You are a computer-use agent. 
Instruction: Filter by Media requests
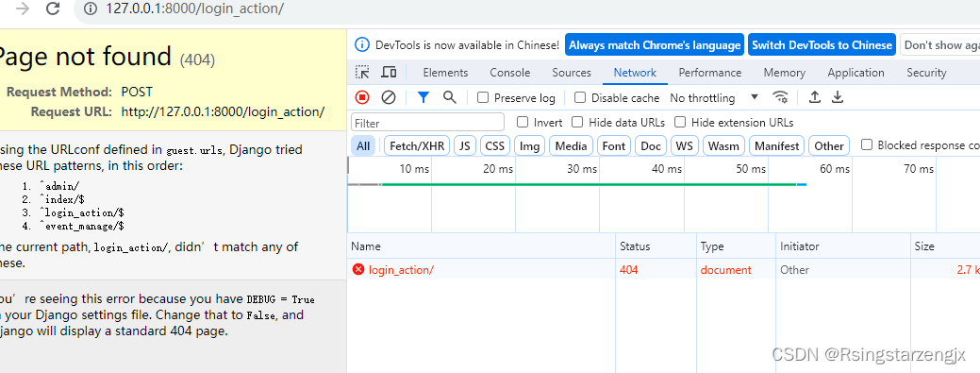click(572, 145)
